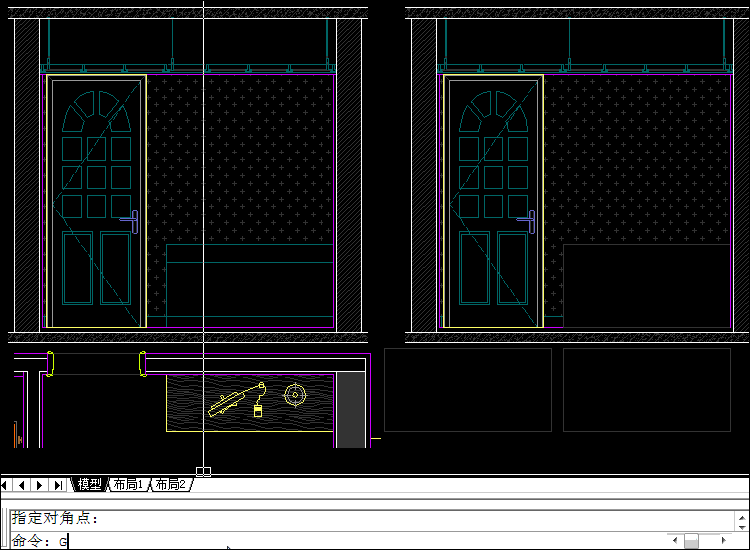Image resolution: width=750 pixels, height=550 pixels.
Task: Jump to the first layout tab arrow
Action: (6, 485)
